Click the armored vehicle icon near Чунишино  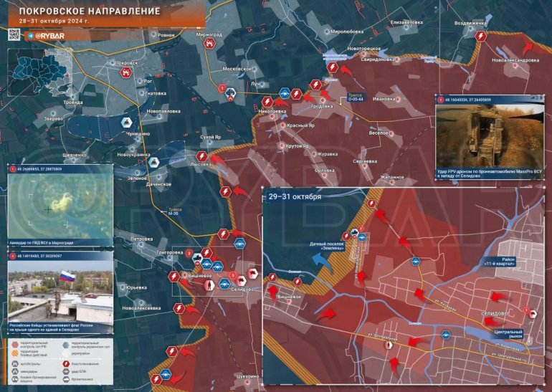[126, 123]
